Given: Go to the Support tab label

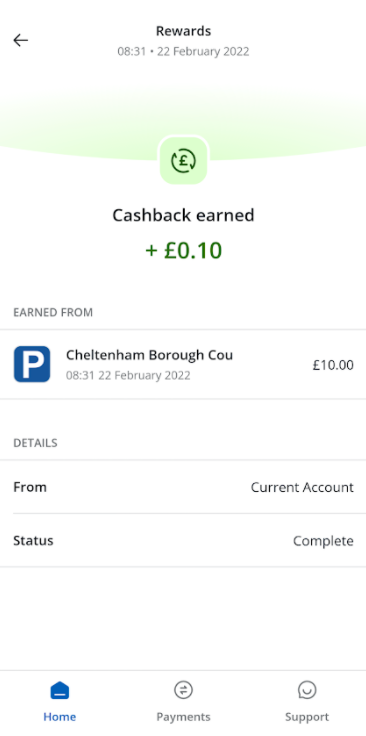Looking at the screenshot, I should pyautogui.click(x=307, y=717).
